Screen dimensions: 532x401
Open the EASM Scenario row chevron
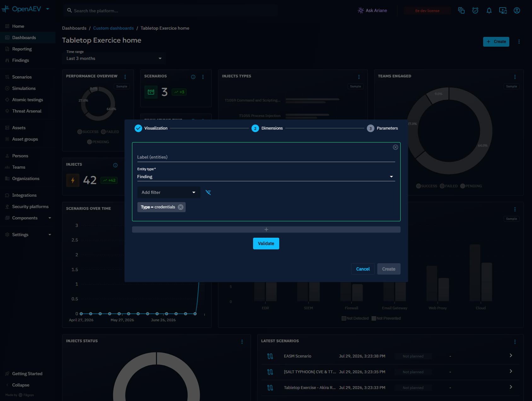pyautogui.click(x=511, y=356)
